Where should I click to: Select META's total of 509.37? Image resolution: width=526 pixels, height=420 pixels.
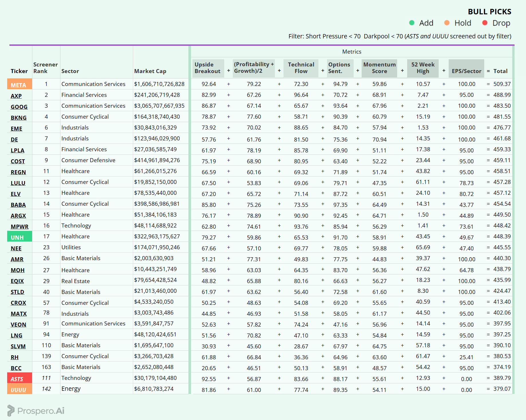pyautogui.click(x=502, y=84)
